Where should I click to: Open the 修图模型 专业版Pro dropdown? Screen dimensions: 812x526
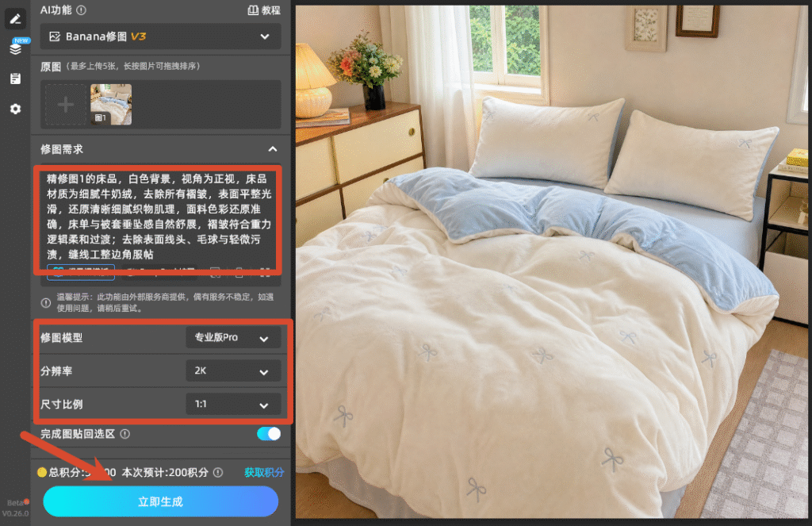(233, 338)
